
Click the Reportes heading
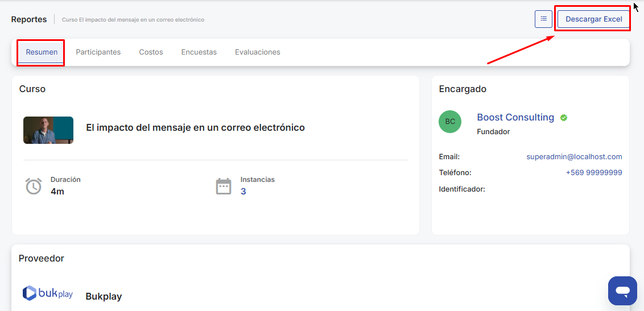tap(29, 19)
